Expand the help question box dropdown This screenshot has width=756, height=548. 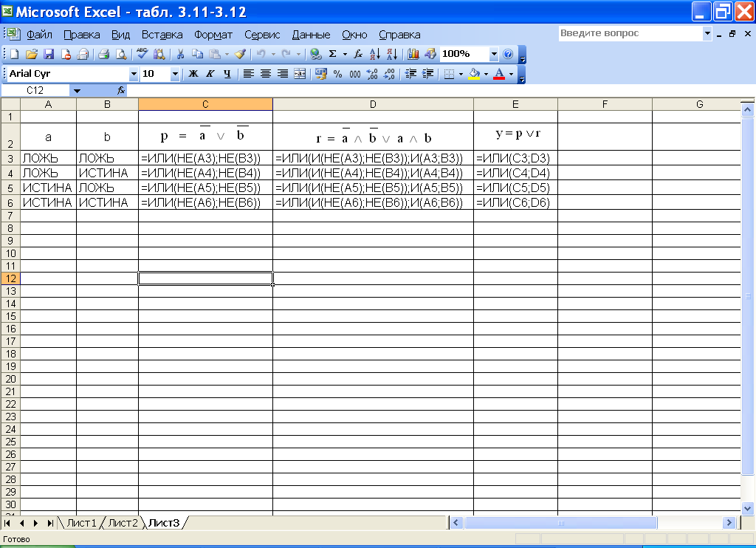coord(707,33)
